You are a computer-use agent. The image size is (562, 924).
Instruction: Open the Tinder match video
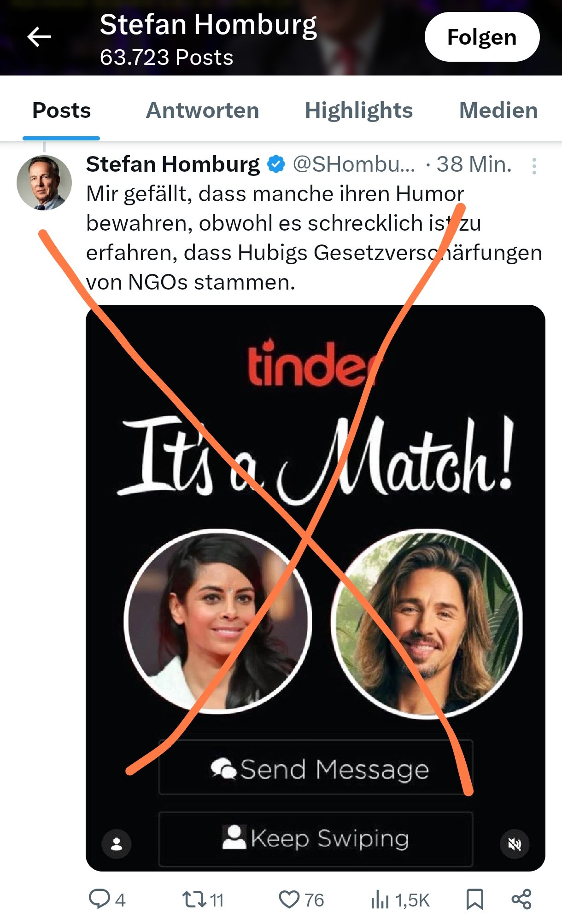click(x=315, y=588)
